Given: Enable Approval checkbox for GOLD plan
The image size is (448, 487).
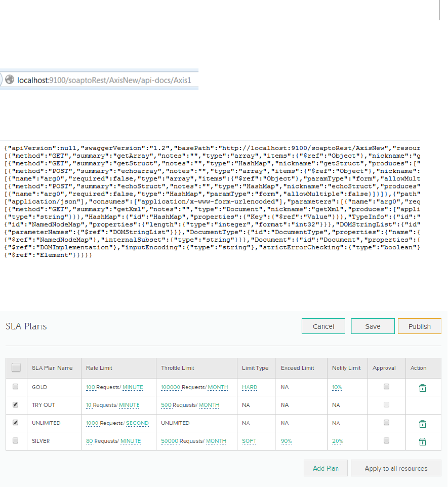Looking at the screenshot, I should 387,387.
